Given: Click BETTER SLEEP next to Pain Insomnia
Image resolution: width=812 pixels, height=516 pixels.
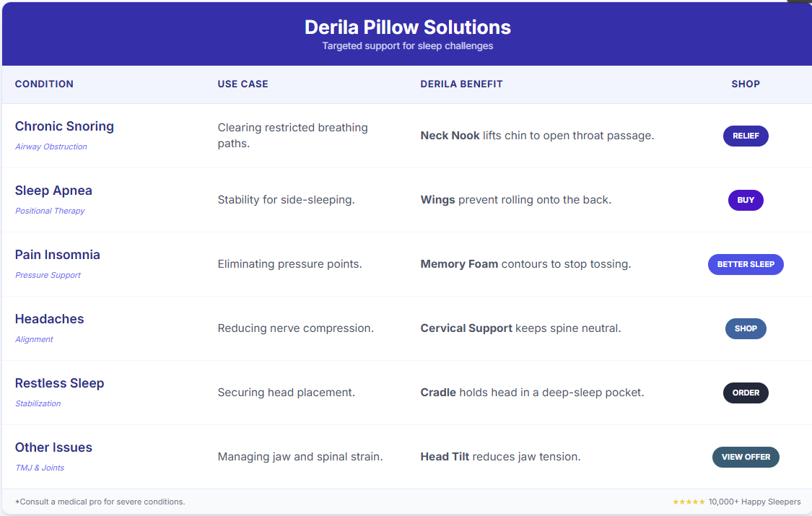Looking at the screenshot, I should pyautogui.click(x=746, y=264).
